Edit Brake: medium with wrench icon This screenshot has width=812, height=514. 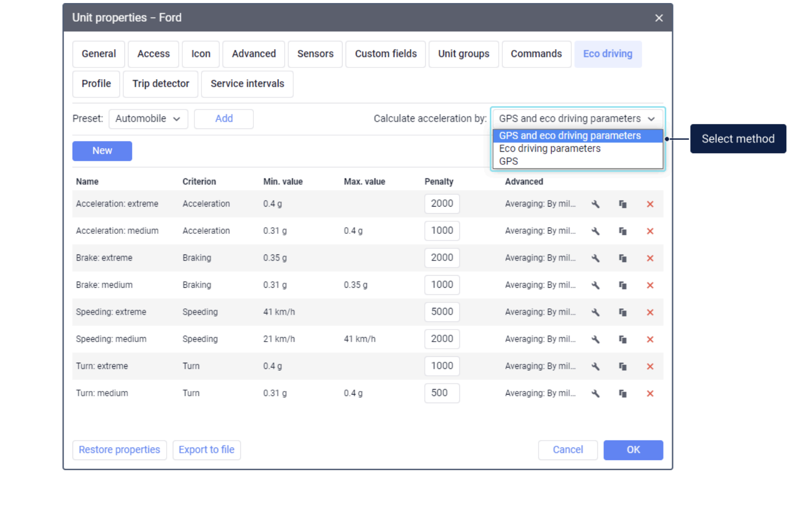[595, 285]
